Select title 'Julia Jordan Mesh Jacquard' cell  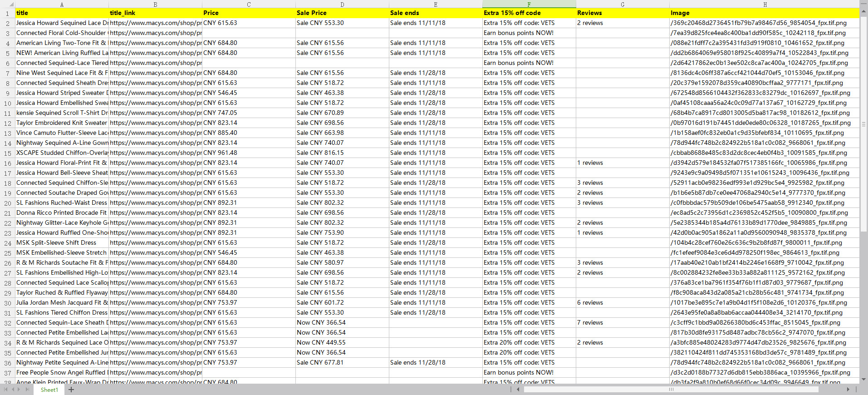tap(62, 303)
